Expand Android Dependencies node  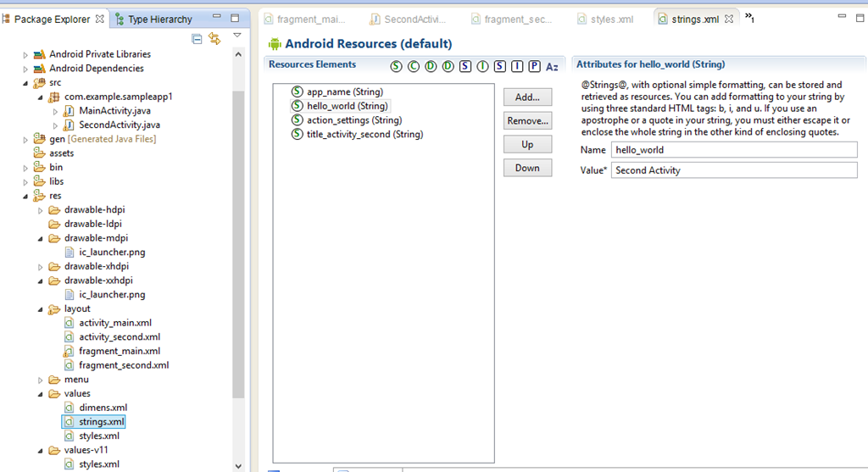[x=25, y=69]
